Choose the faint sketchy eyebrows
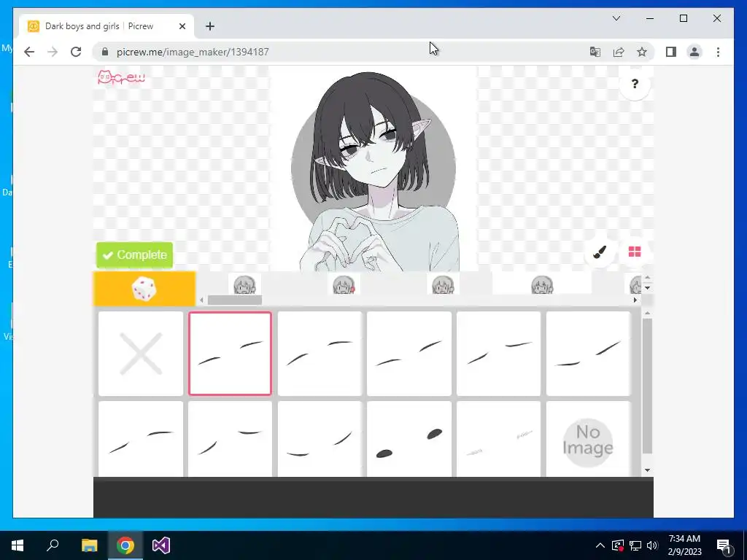This screenshot has height=560, width=747. pos(499,439)
